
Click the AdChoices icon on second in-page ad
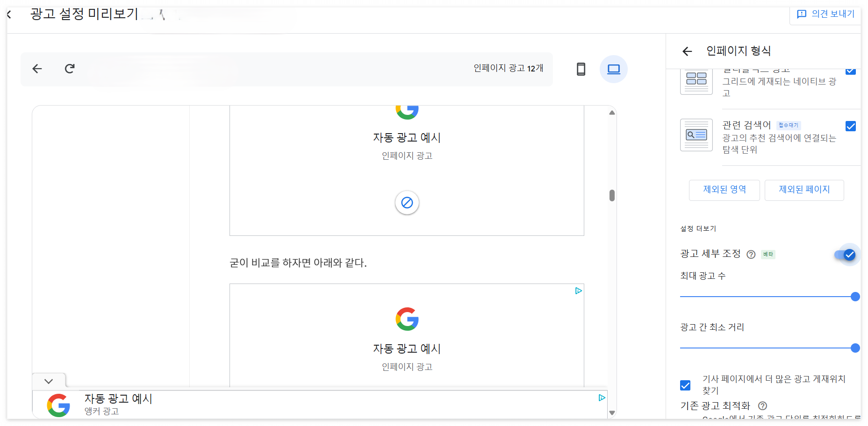click(x=579, y=291)
